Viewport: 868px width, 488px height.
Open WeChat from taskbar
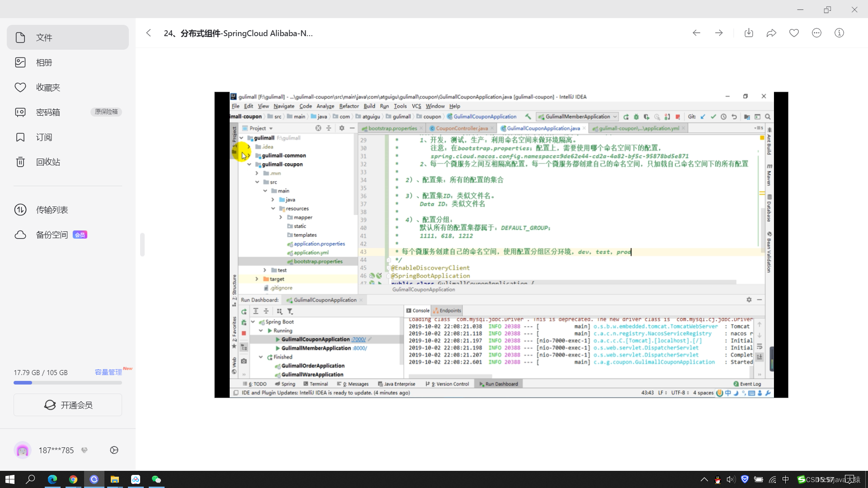pos(156,479)
